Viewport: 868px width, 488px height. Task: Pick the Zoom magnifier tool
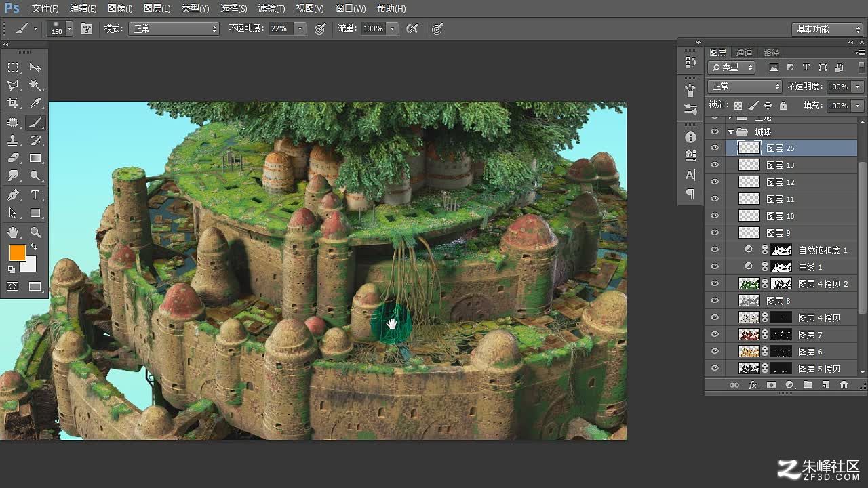[35, 232]
